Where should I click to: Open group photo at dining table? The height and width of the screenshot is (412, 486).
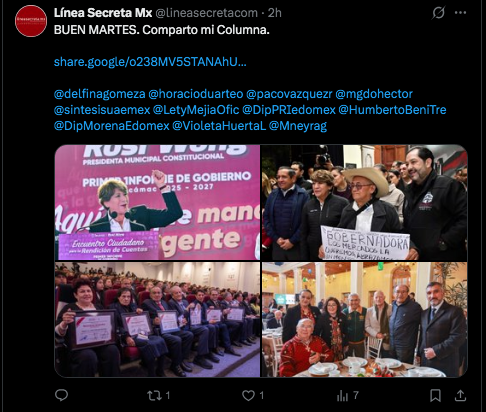364,320
